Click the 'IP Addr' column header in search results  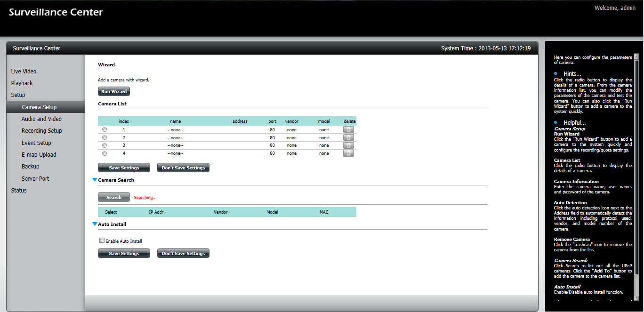156,212
